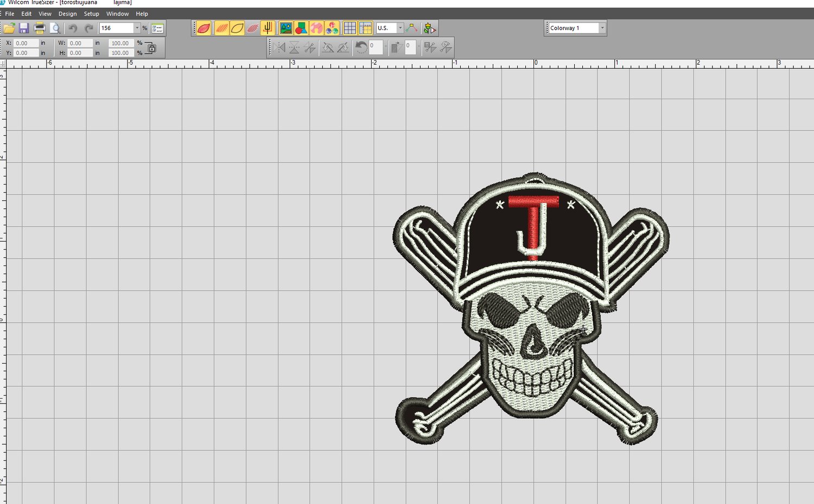The image size is (814, 504).
Task: Open the Design menu
Action: pyautogui.click(x=68, y=14)
